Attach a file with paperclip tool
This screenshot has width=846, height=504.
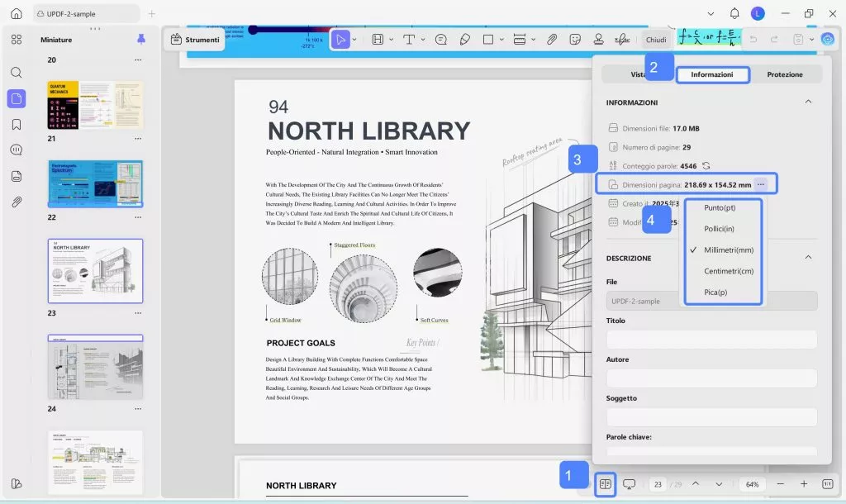pos(551,40)
